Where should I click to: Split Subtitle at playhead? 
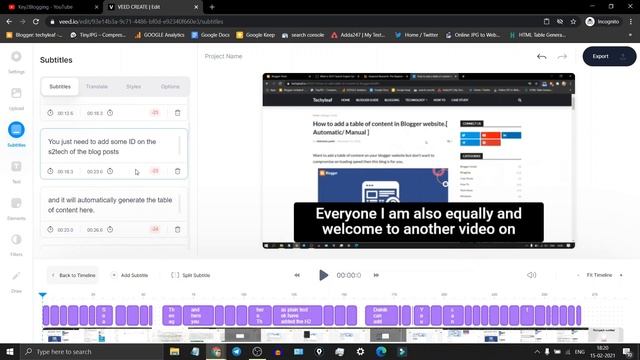190,275
